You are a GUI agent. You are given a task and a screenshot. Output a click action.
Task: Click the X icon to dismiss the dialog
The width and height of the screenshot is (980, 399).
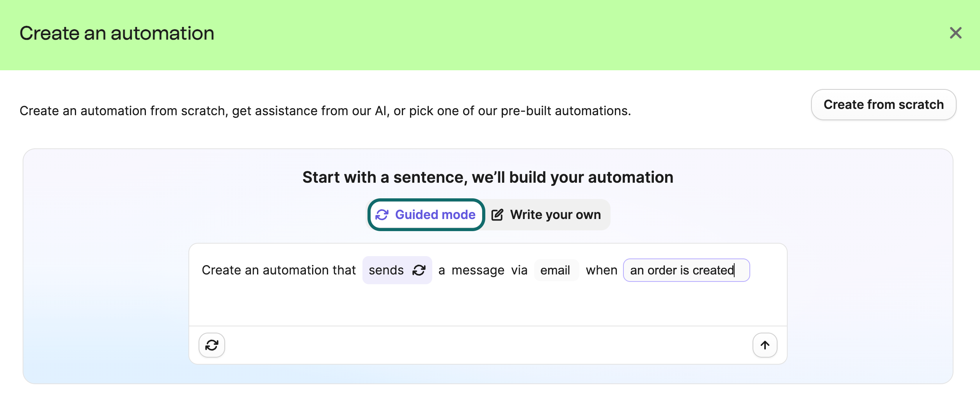(x=956, y=33)
